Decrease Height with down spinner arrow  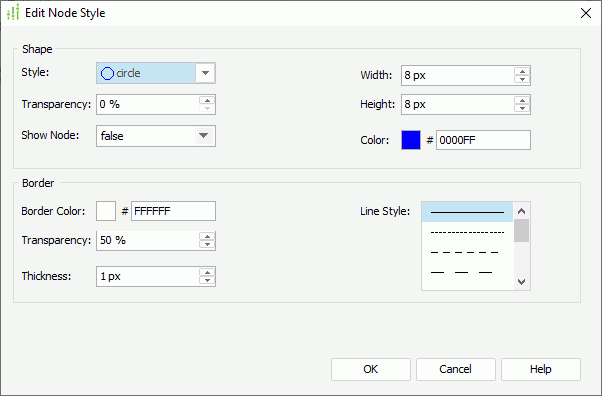coord(522,109)
